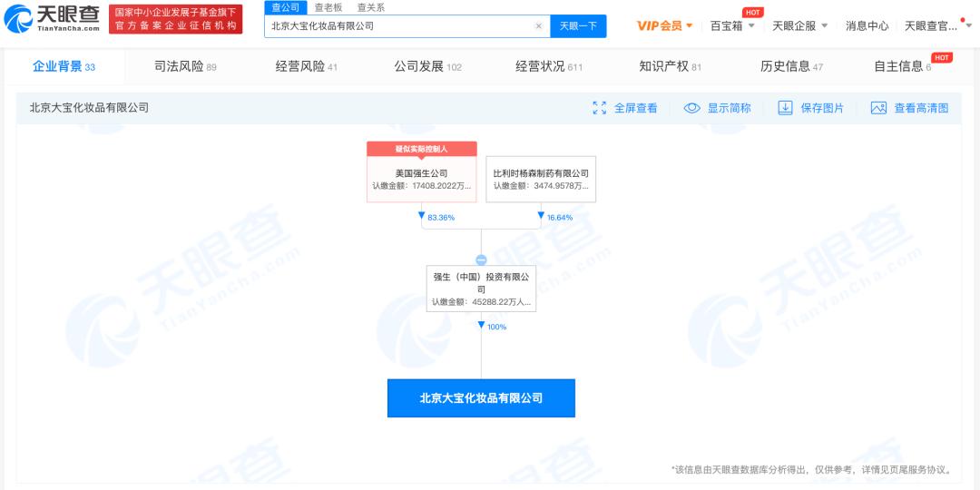Screen dimensions: 980x490
Task: Click the 100% share percentage label
Action: 496,327
